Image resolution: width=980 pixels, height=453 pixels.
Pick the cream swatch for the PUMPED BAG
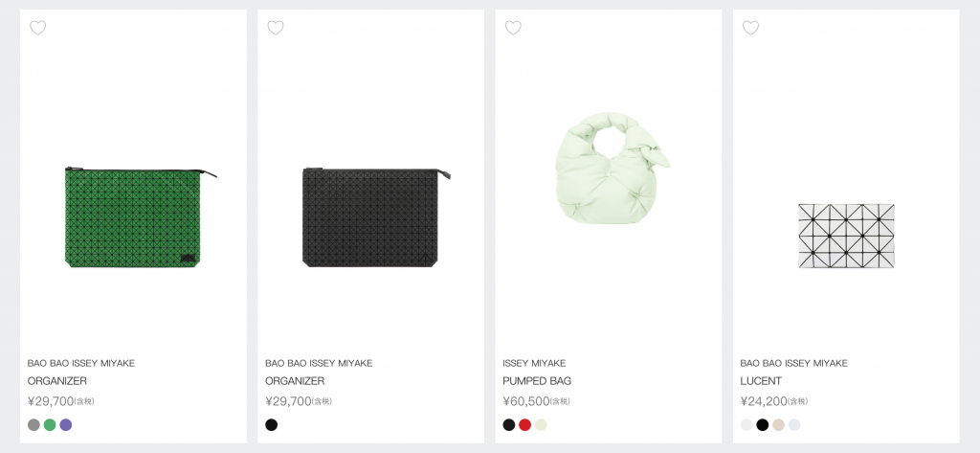(x=541, y=424)
